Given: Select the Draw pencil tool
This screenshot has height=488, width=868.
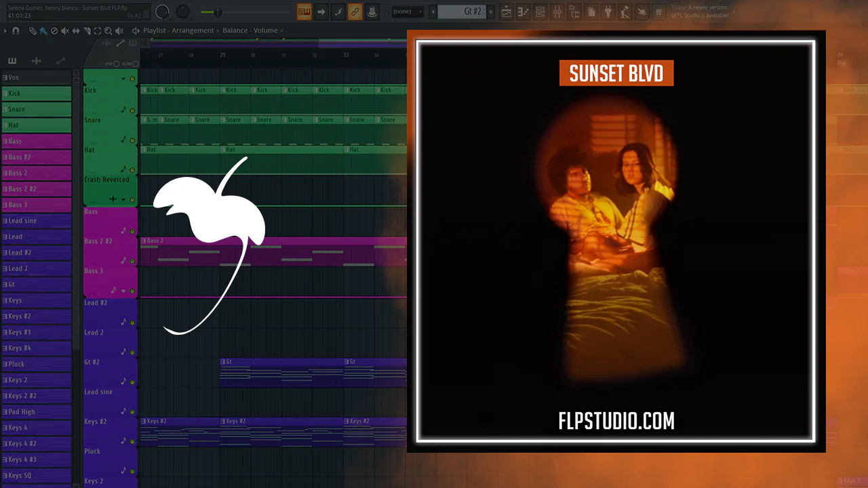Looking at the screenshot, I should pos(33,31).
